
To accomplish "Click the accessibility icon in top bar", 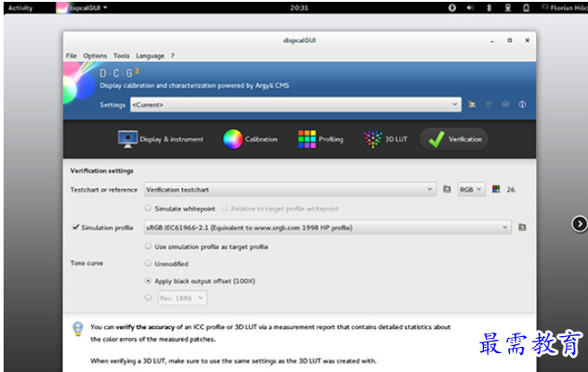I will click(453, 8).
